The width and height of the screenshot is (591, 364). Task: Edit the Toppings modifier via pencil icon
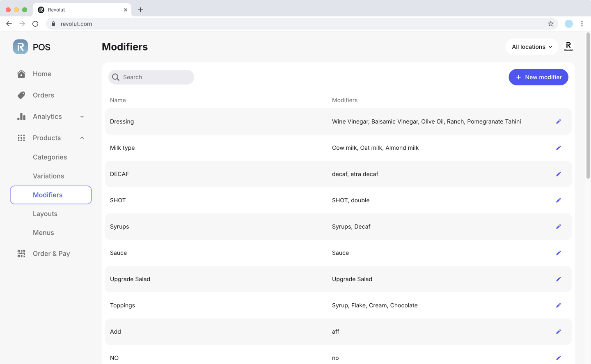coord(558,305)
